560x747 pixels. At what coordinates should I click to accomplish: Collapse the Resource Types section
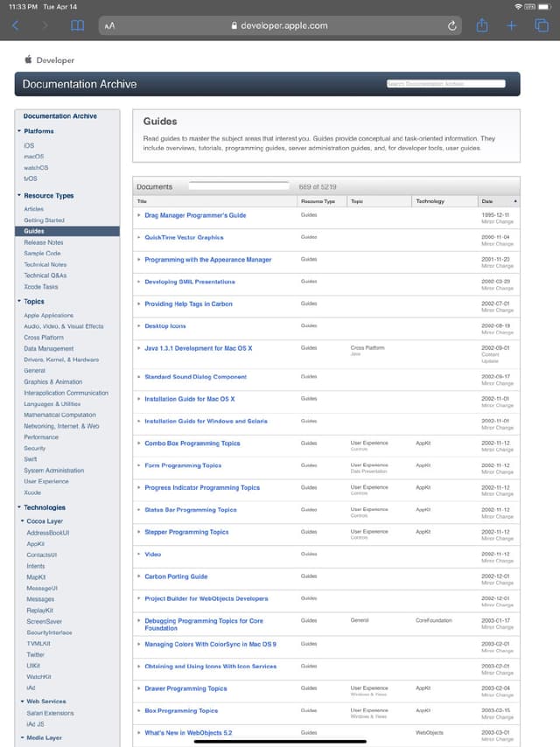pyautogui.click(x=18, y=196)
